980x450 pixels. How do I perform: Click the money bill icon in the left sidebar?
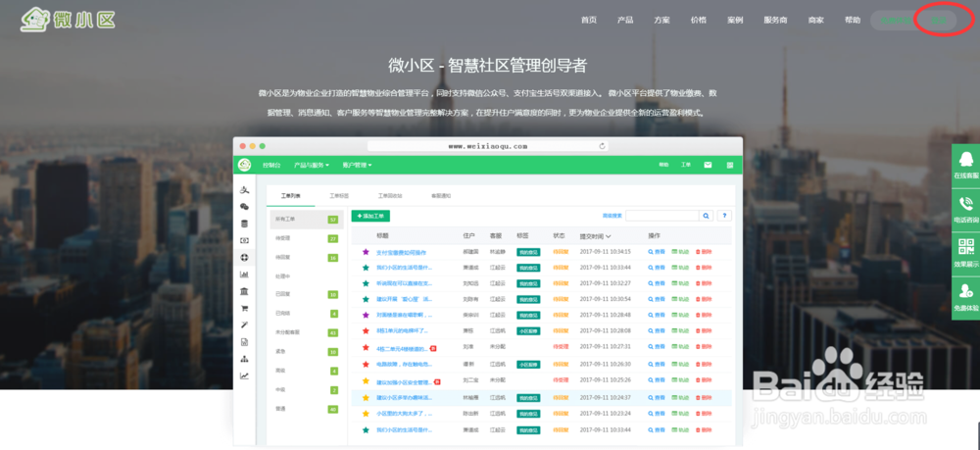pyautogui.click(x=244, y=240)
